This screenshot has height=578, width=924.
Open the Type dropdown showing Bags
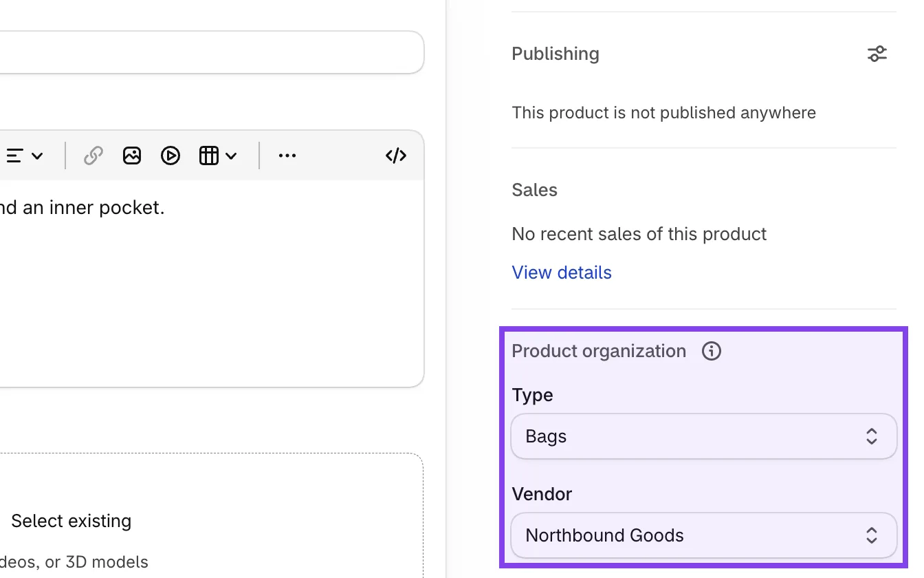click(704, 436)
